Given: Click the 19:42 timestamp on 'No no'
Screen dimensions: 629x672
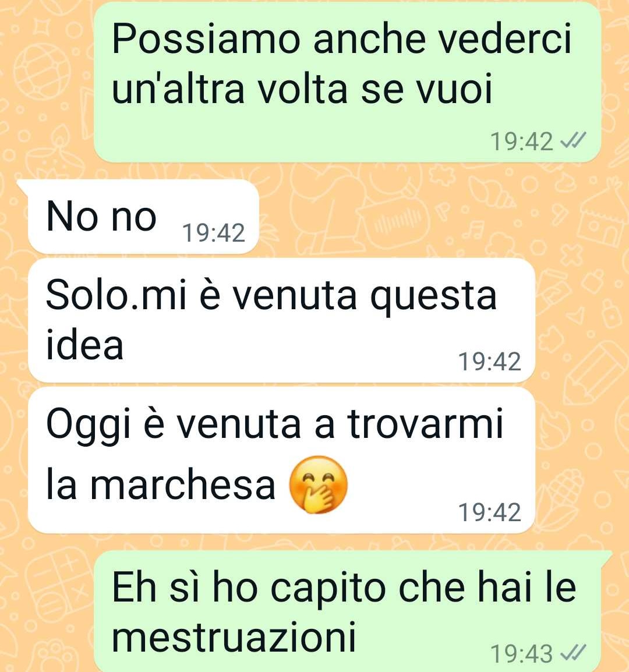Looking at the screenshot, I should pos(213,233).
